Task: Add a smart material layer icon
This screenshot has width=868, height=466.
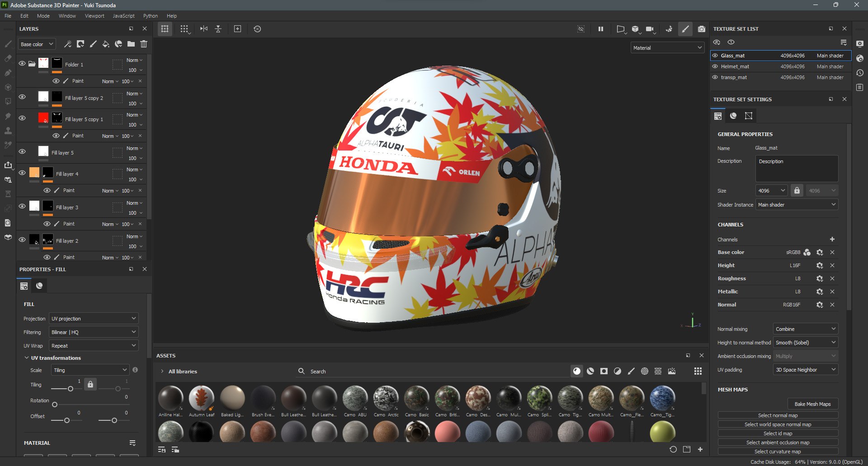Action: coord(118,44)
